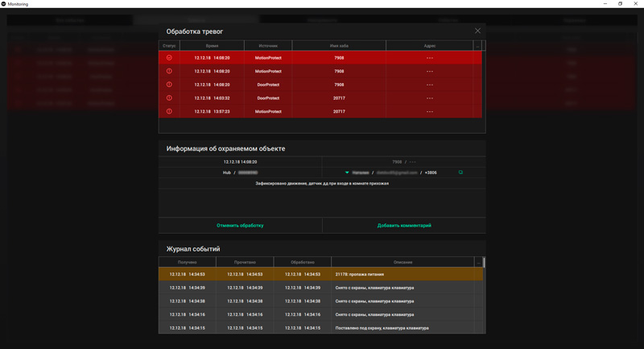
Task: Close the Обработка тревог dialog
Action: click(x=477, y=31)
